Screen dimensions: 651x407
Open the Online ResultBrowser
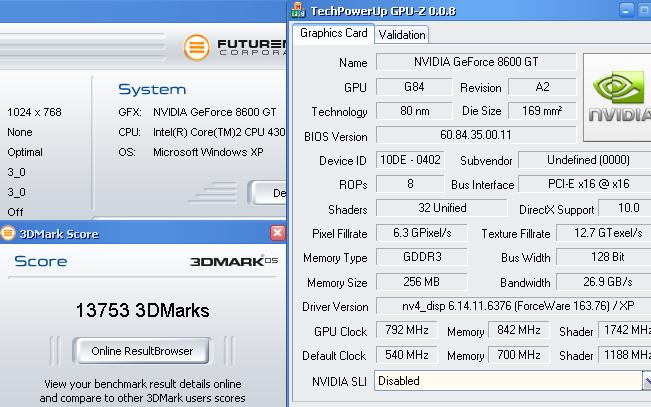click(x=142, y=351)
